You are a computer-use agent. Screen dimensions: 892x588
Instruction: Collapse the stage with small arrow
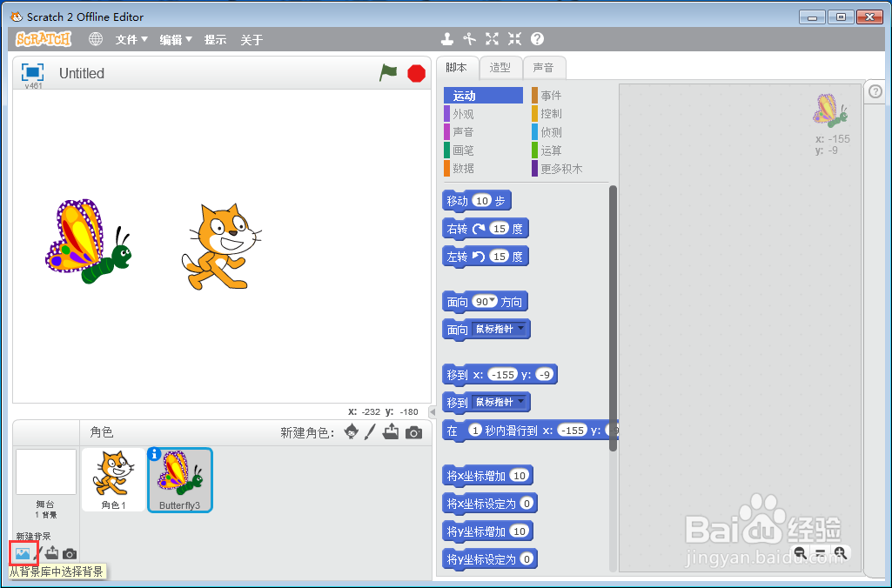(x=433, y=412)
